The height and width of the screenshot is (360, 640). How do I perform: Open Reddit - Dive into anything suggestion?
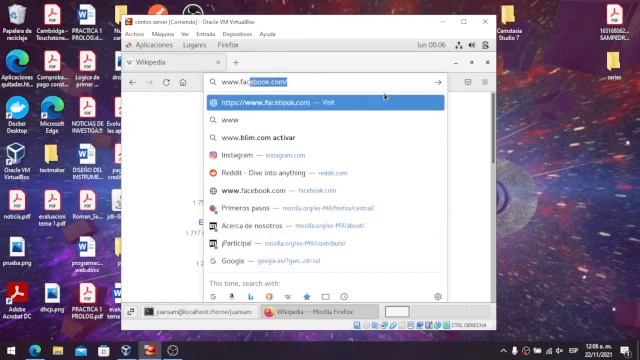[x=325, y=173]
